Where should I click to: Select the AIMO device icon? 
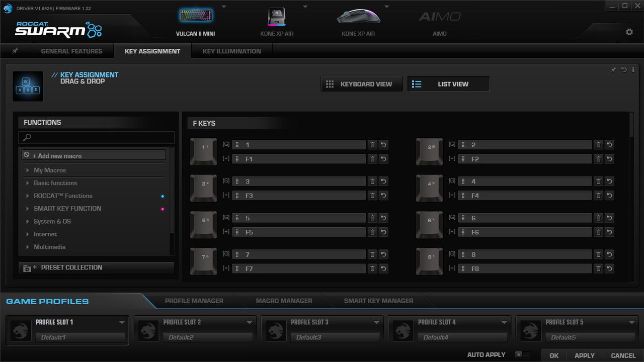(x=439, y=17)
